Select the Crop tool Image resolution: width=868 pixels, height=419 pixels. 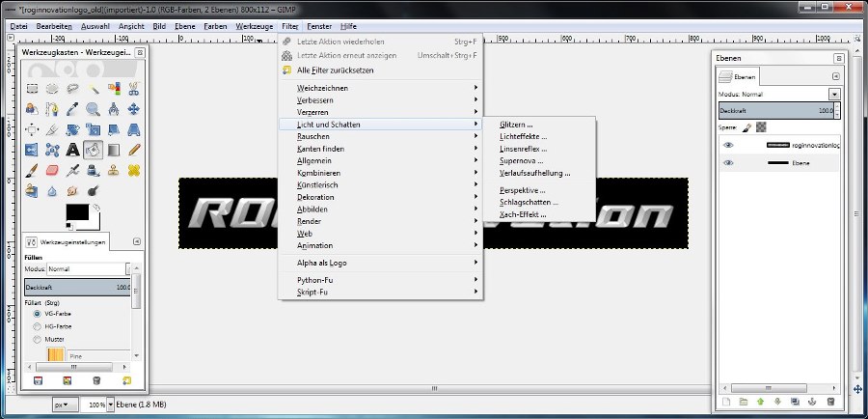(52, 129)
